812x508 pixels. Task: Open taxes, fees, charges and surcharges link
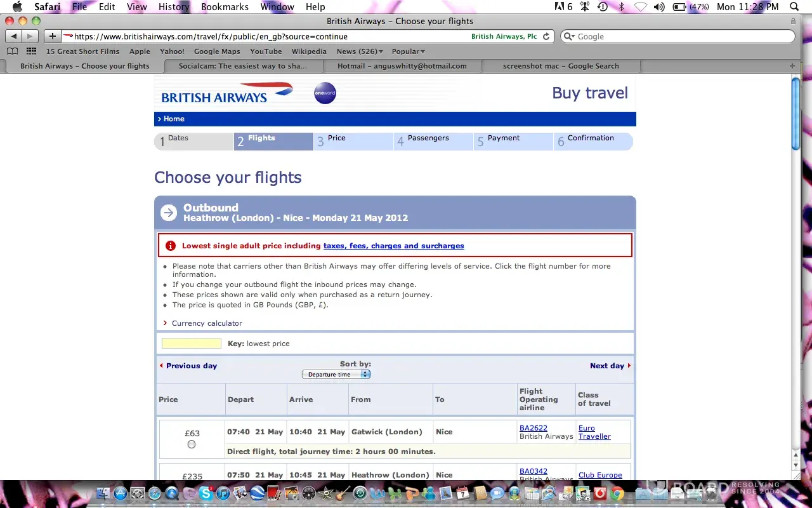coord(393,246)
